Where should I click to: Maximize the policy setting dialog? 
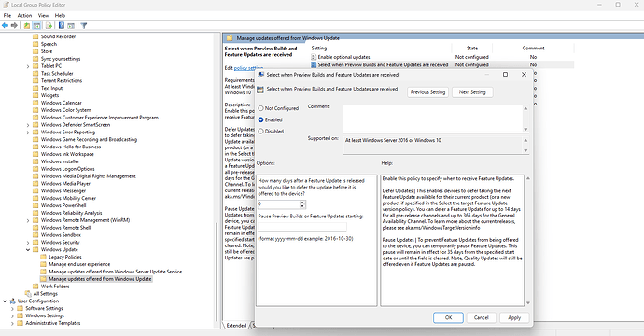tap(505, 75)
